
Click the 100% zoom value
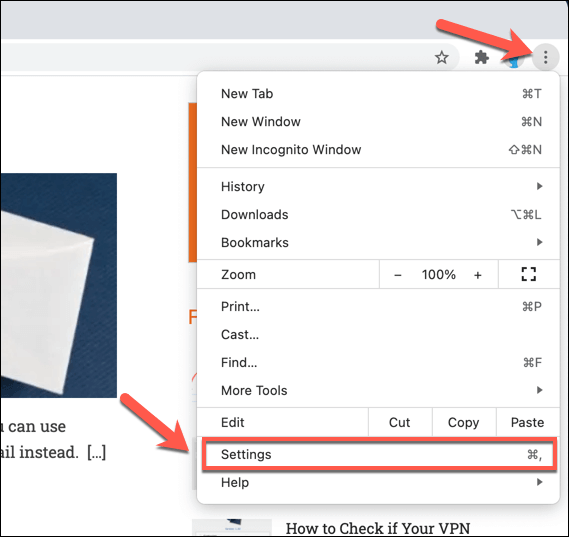tap(438, 275)
